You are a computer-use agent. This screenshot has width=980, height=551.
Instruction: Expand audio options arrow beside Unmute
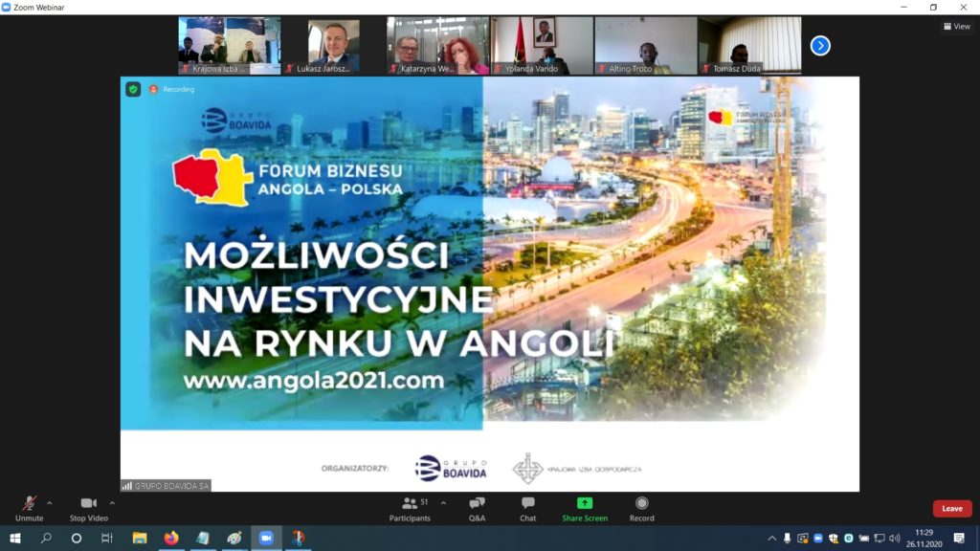tap(50, 502)
